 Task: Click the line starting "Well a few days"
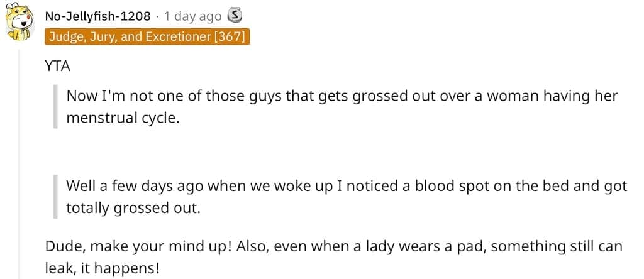click(x=347, y=186)
